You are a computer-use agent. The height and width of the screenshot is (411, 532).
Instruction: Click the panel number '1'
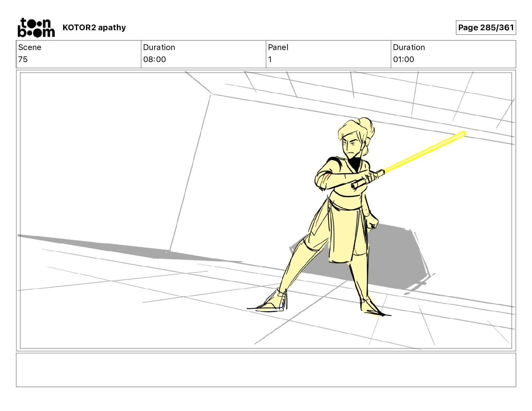270,59
